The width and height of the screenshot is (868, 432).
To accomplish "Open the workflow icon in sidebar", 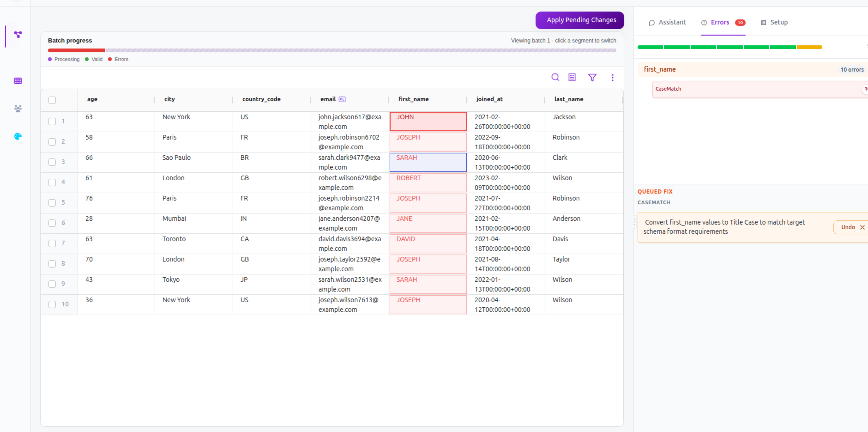I will click(x=18, y=34).
